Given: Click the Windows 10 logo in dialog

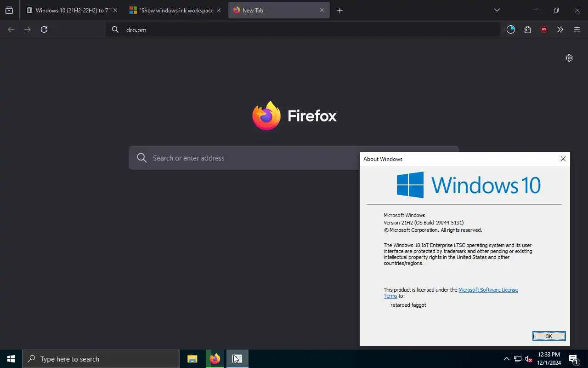Looking at the screenshot, I should [469, 185].
